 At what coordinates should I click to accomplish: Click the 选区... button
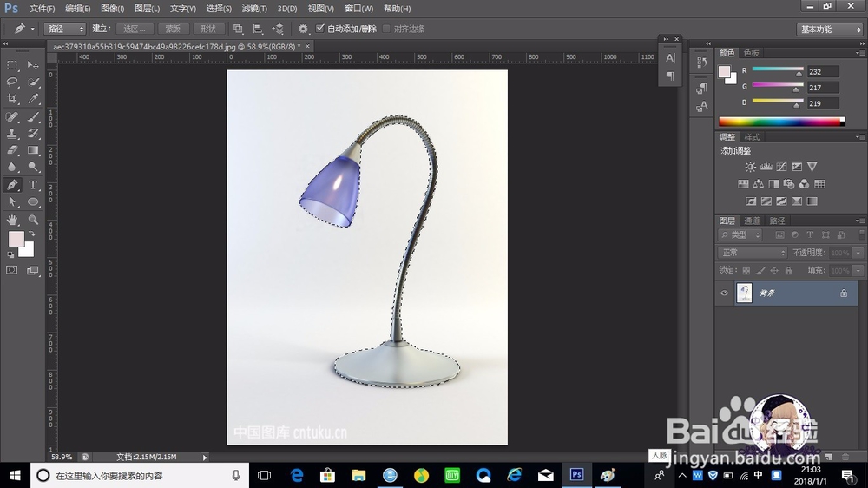coord(135,29)
